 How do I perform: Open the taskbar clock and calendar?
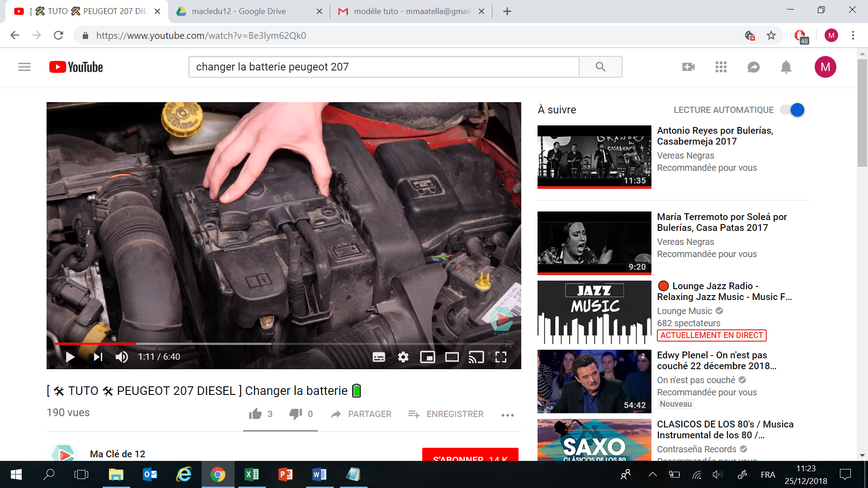[x=806, y=474]
